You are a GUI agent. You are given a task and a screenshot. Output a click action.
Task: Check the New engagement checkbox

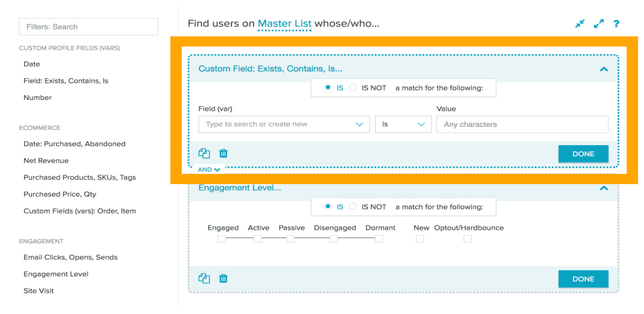click(419, 239)
